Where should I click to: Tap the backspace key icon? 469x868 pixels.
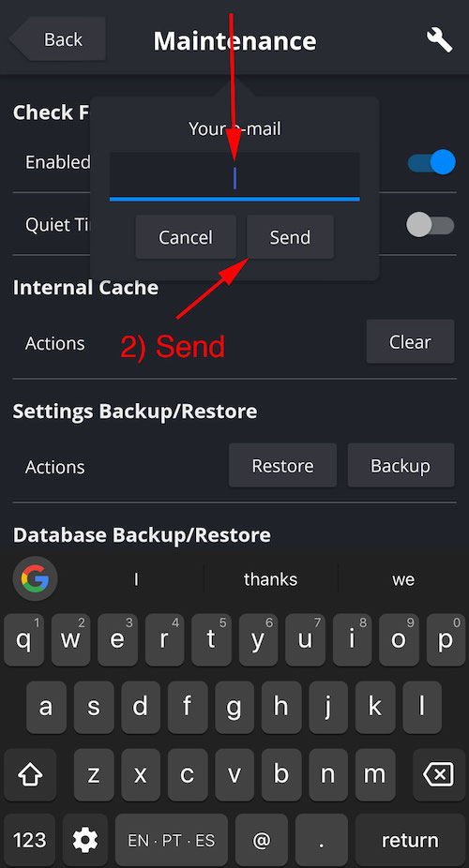tap(438, 775)
